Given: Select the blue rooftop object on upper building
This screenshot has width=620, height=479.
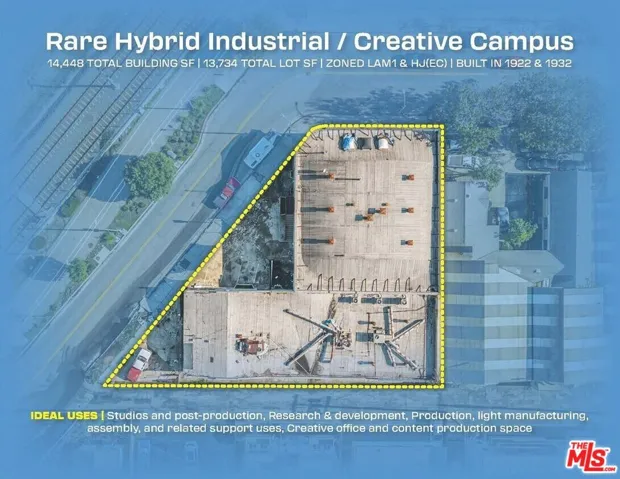Looking at the screenshot, I should [347, 142].
